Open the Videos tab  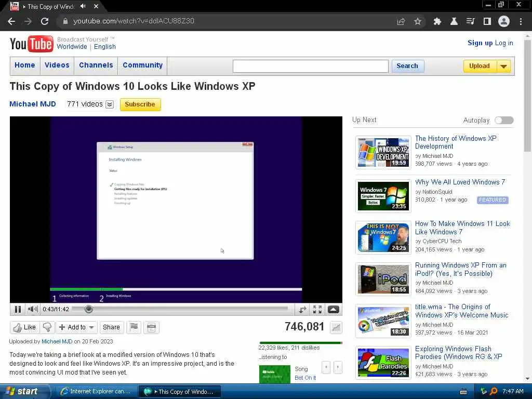[57, 65]
